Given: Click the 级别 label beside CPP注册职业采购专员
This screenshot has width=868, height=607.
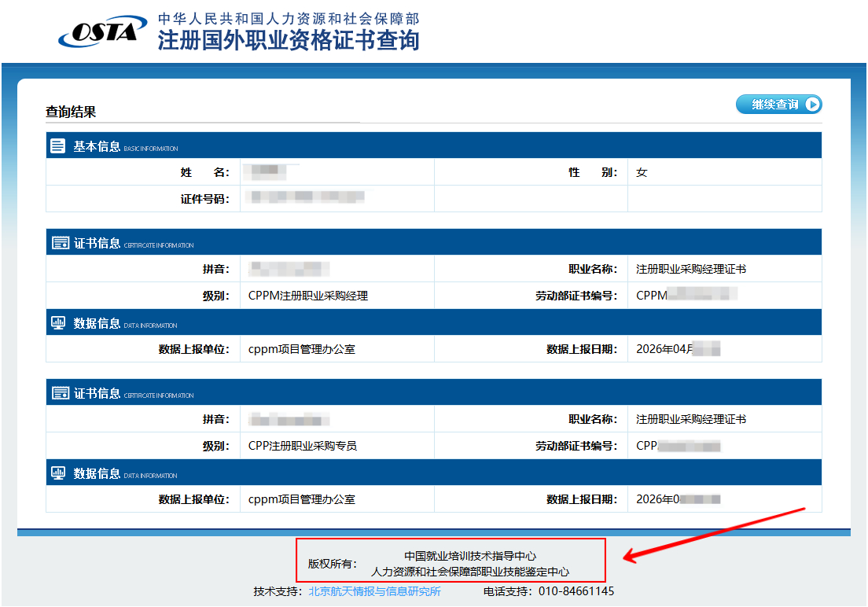Looking at the screenshot, I should pos(216,446).
